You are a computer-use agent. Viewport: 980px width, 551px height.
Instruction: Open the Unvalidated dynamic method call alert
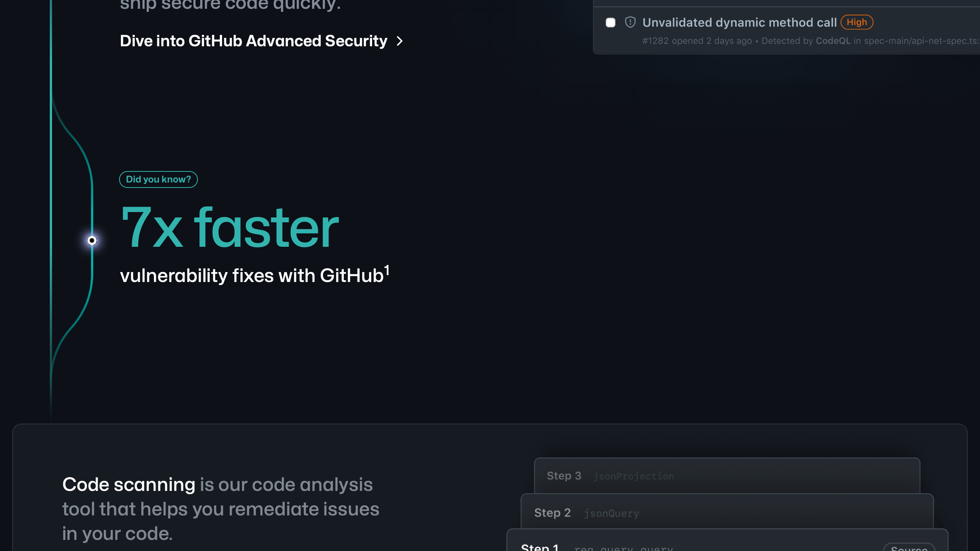pos(740,23)
